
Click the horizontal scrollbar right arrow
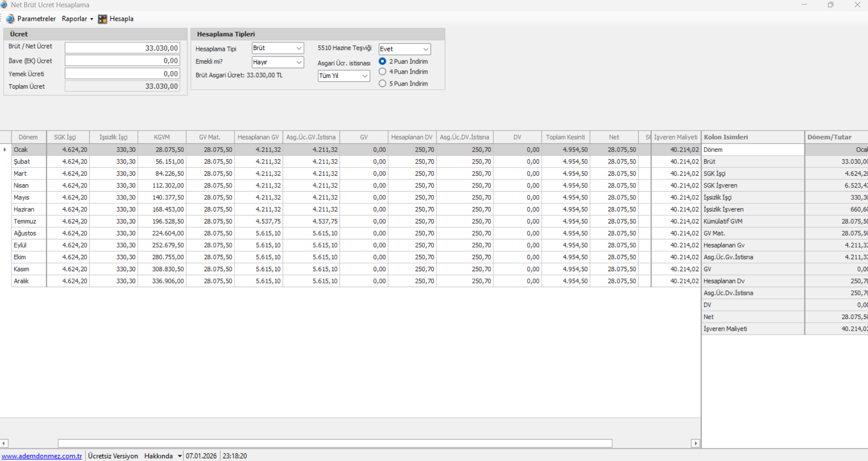pyautogui.click(x=695, y=443)
